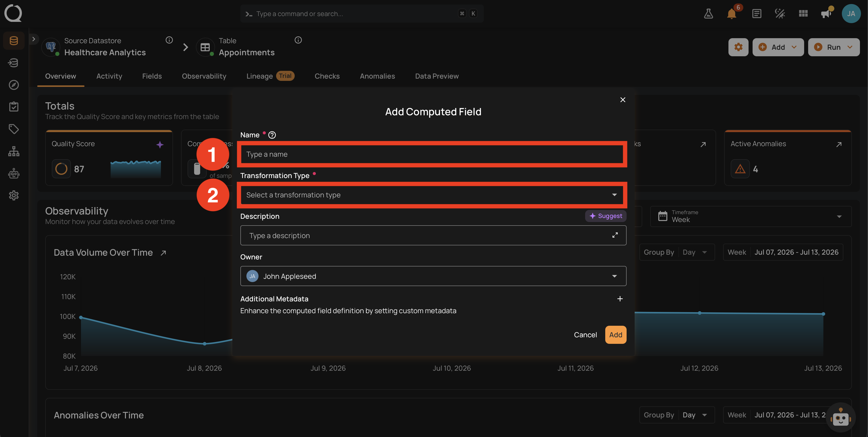Open the tags icon in left sidebar
868x437 pixels.
coord(14,129)
